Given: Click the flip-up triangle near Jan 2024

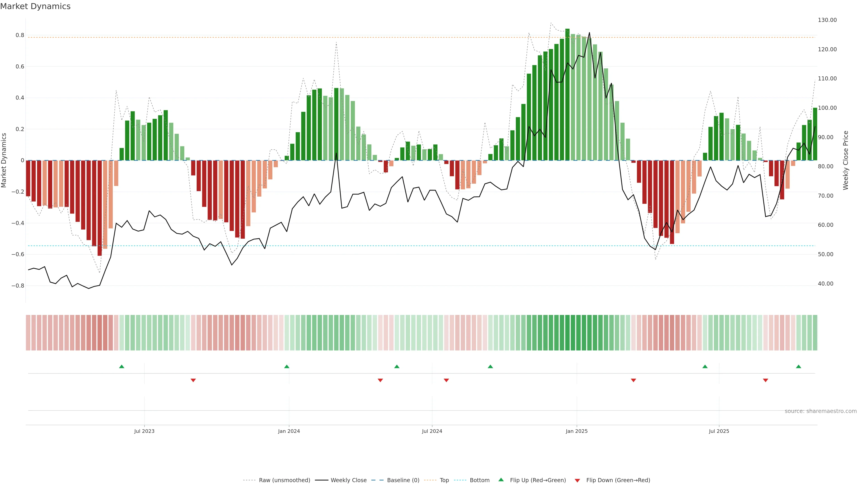Looking at the screenshot, I should 287,366.
